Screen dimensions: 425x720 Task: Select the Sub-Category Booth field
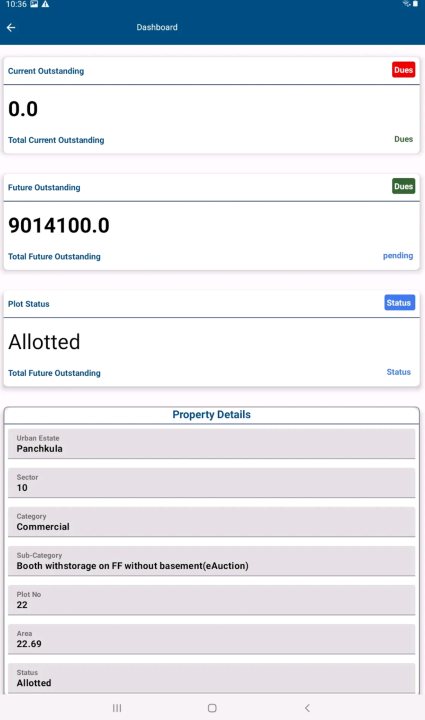pyautogui.click(x=212, y=561)
